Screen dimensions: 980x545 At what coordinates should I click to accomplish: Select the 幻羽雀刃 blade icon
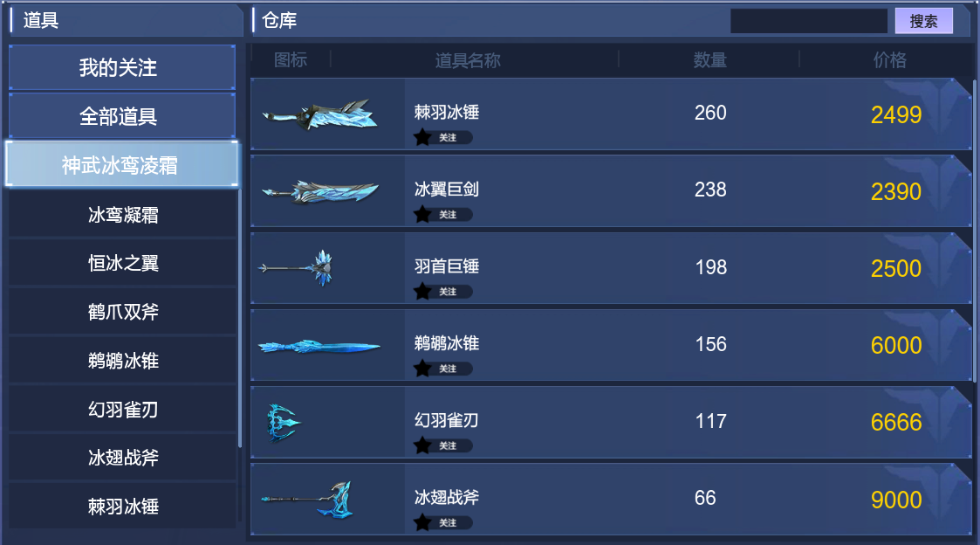point(284,423)
